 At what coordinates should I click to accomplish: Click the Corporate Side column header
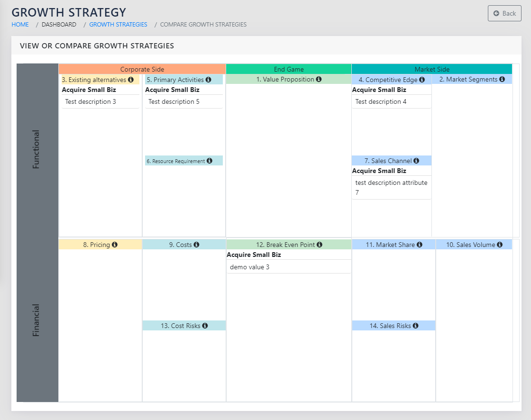tap(142, 69)
